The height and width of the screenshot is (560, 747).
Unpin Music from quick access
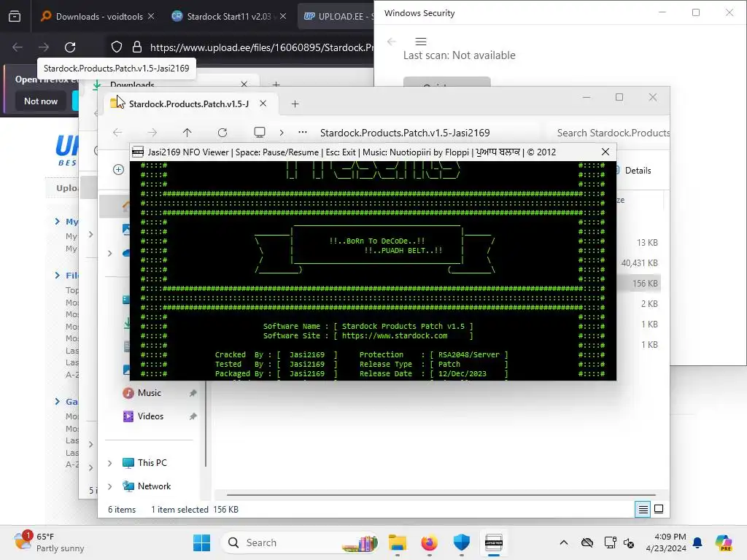[193, 393]
